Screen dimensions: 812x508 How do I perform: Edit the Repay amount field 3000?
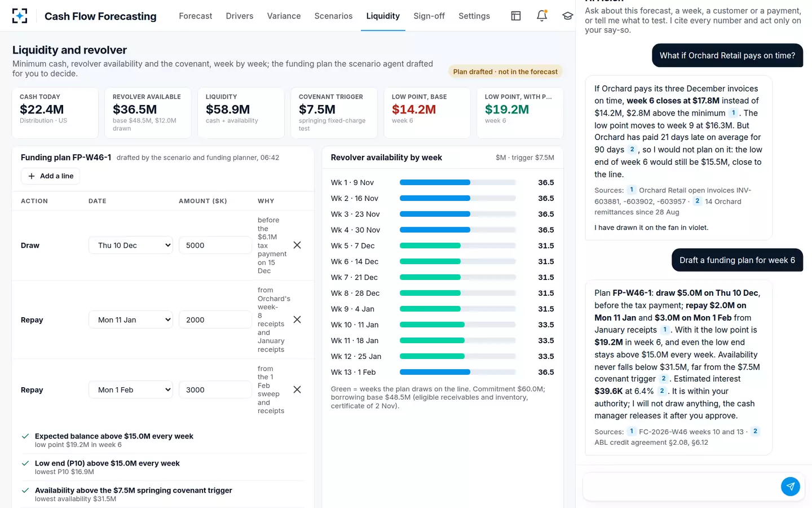click(x=215, y=389)
